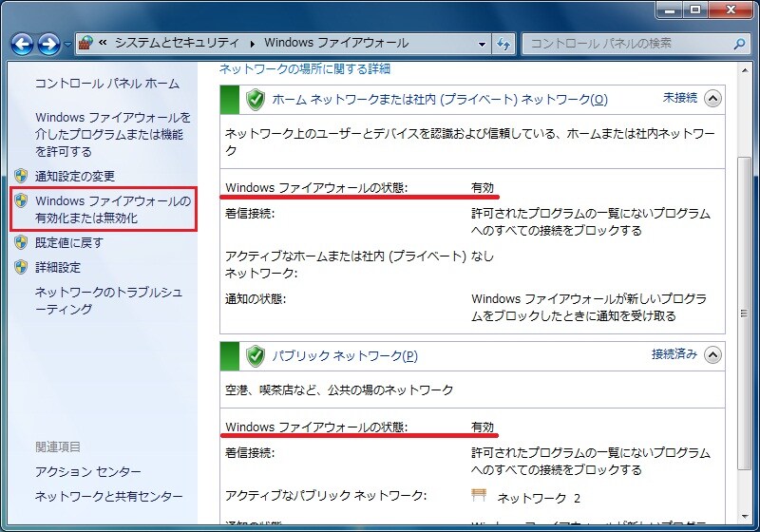Close the Windows ファイアウォール window
This screenshot has width=760, height=532.
point(731,9)
